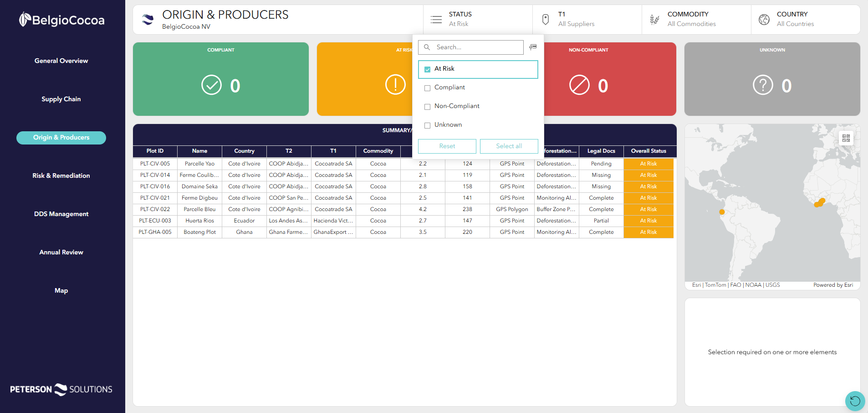
Task: Open the T1 All Suppliers dropdown
Action: (587, 20)
